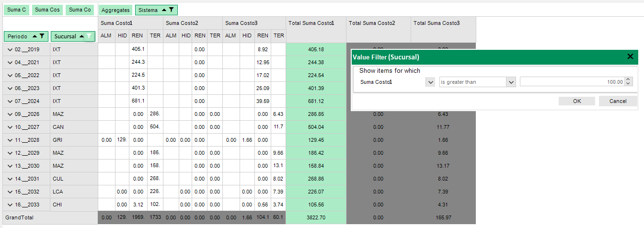644x228 pixels.
Task: Expand the 11.__2028 period row
Action: [10, 140]
